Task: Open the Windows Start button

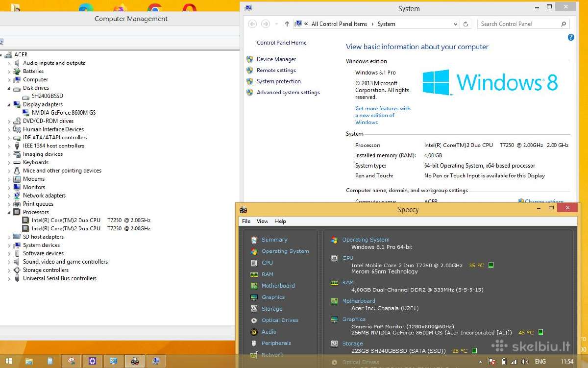Action: pyautogui.click(x=9, y=361)
